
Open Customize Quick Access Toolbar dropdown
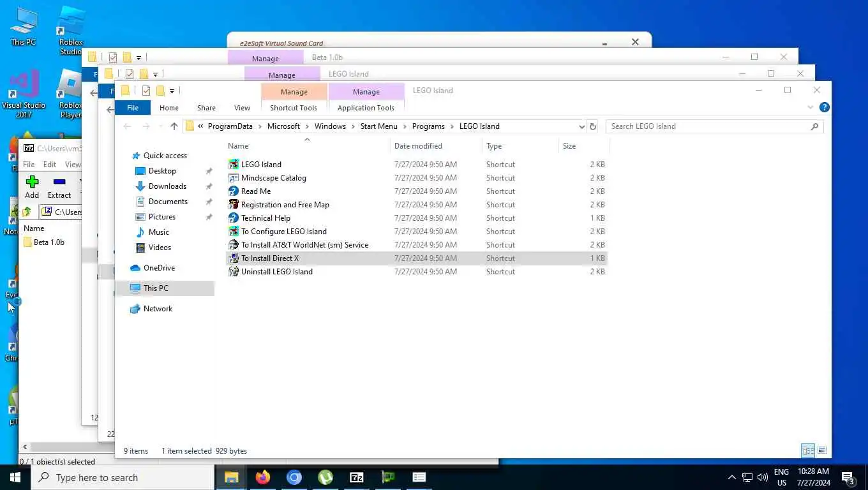[x=172, y=91]
